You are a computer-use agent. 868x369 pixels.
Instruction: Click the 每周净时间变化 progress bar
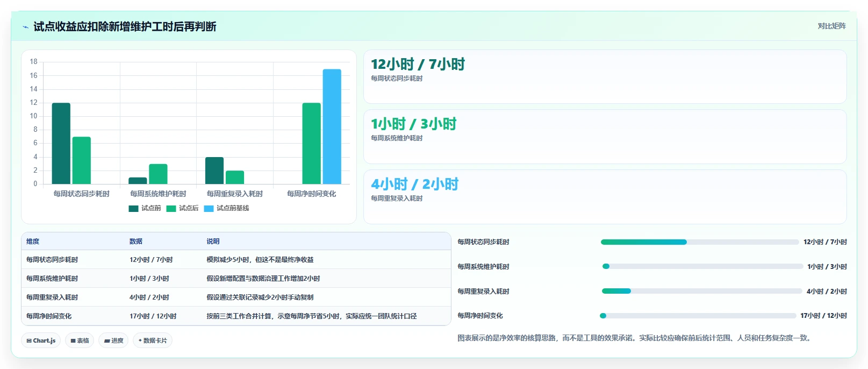(698, 316)
